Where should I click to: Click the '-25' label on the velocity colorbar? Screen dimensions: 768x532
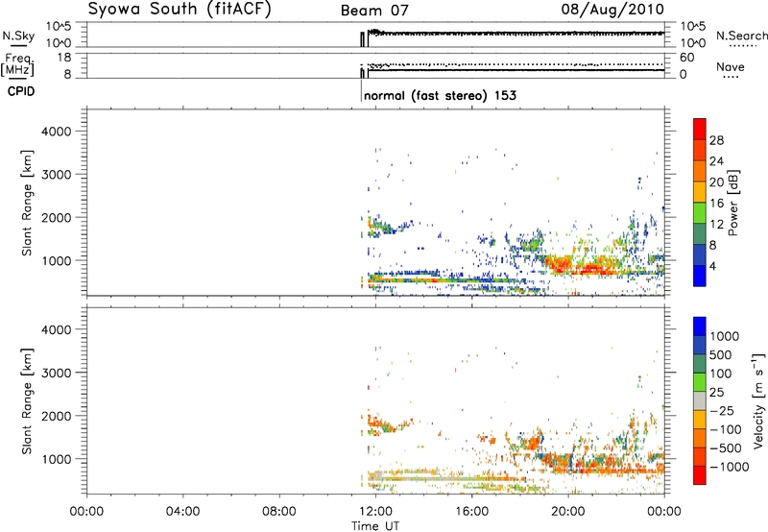(722, 411)
